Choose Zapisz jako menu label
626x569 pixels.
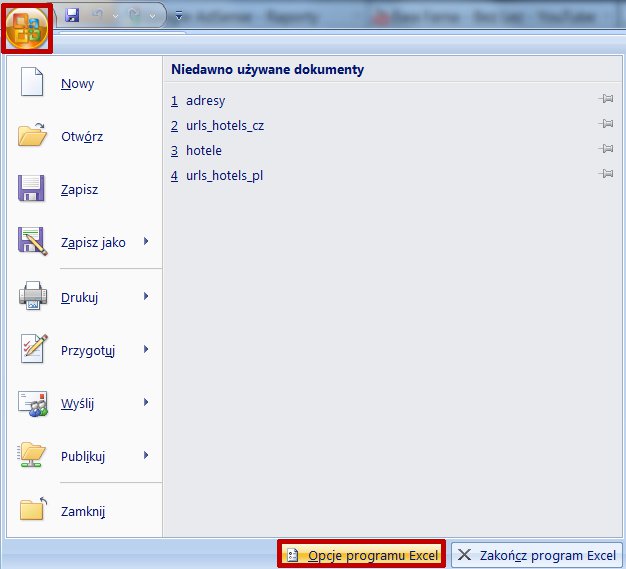pyautogui.click(x=93, y=242)
